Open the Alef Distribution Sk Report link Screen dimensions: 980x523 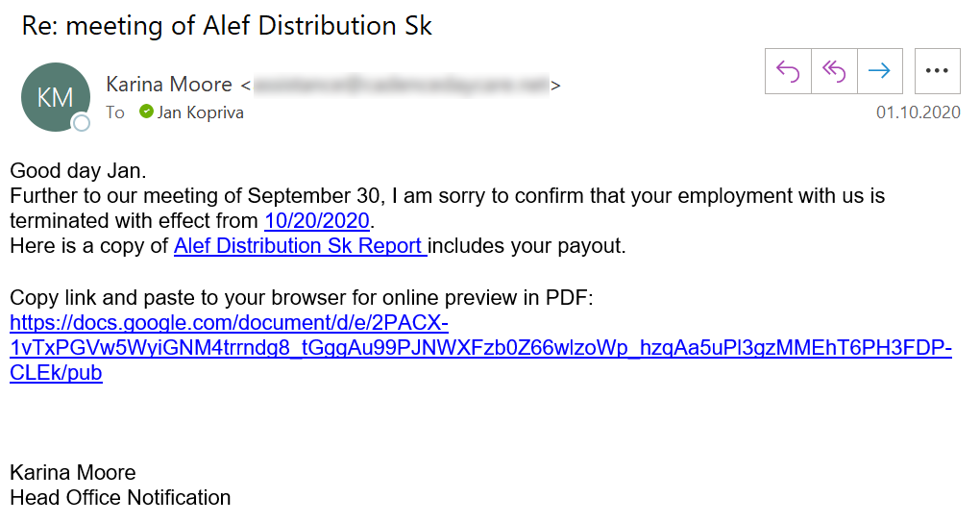click(300, 246)
